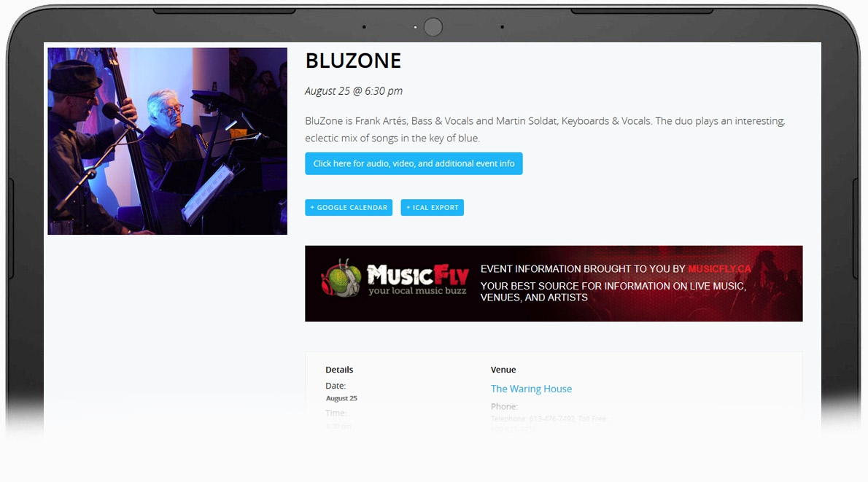Export the event with iCal Export
The height and width of the screenshot is (482, 868).
tap(433, 208)
